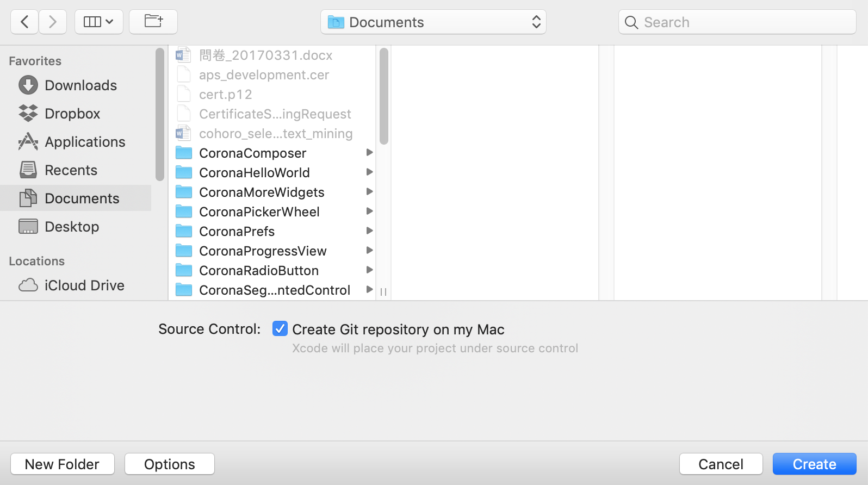Open the column view options dropdown
The width and height of the screenshot is (868, 485).
pyautogui.click(x=99, y=22)
